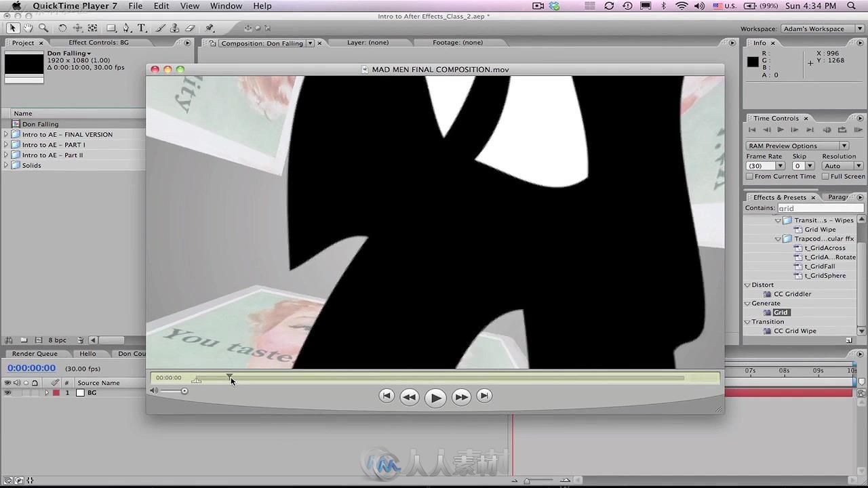Collapse the Generate effects category
The image size is (868, 488).
[747, 303]
